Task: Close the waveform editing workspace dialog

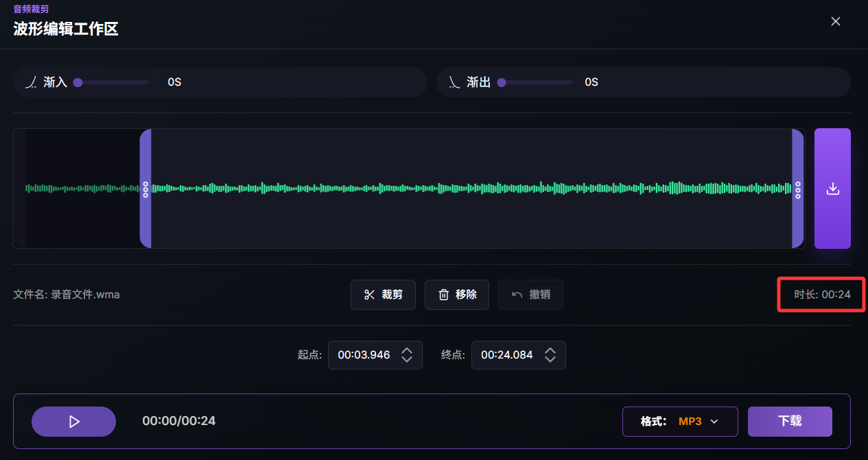Action: tap(836, 21)
